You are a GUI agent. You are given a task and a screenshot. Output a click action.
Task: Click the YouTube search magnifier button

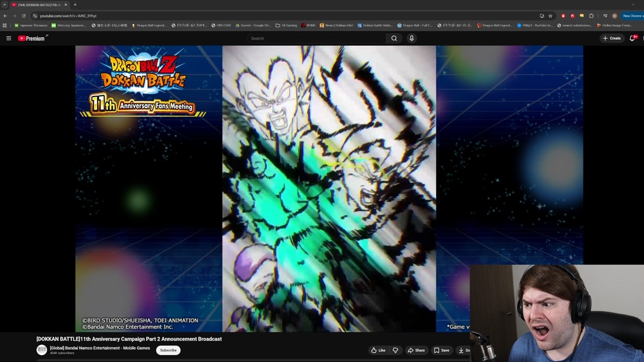tap(394, 38)
